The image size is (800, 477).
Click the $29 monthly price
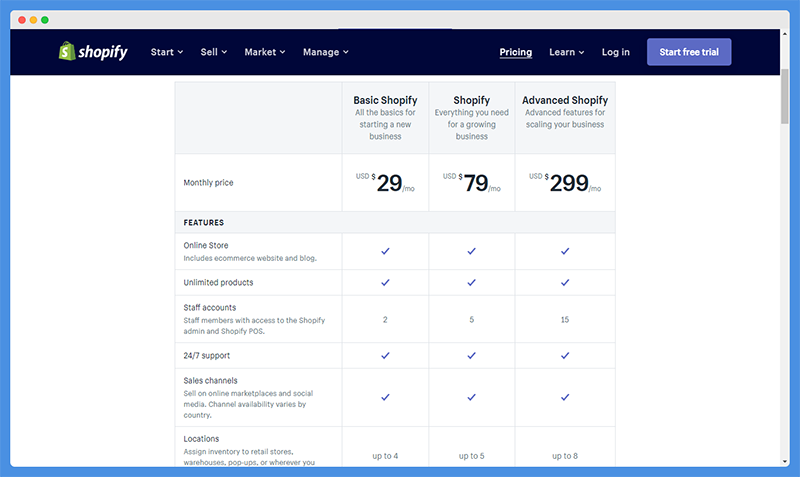click(385, 183)
